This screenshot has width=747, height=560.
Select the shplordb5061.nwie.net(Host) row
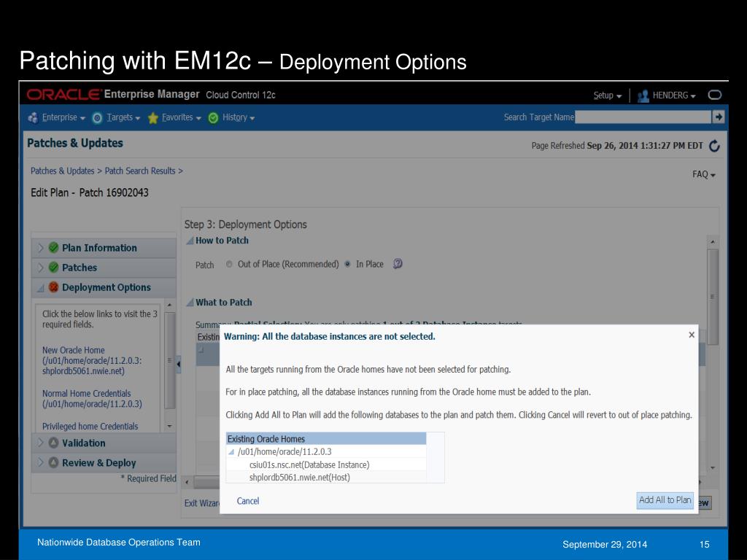point(326,477)
